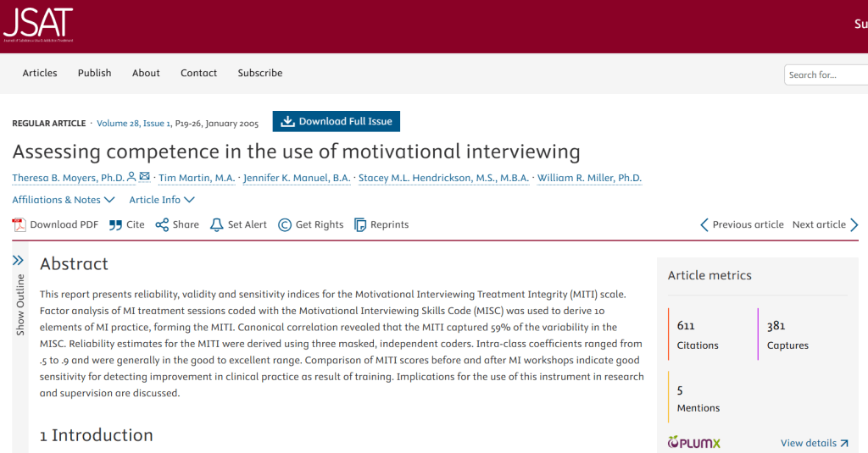
Task: Select the Subscribe menu item
Action: [x=260, y=73]
